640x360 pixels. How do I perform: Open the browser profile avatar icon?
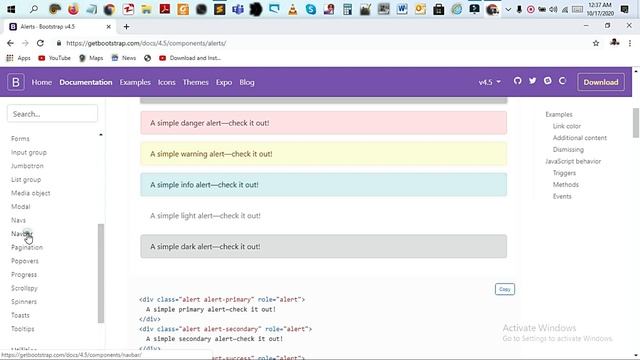pos(614,42)
